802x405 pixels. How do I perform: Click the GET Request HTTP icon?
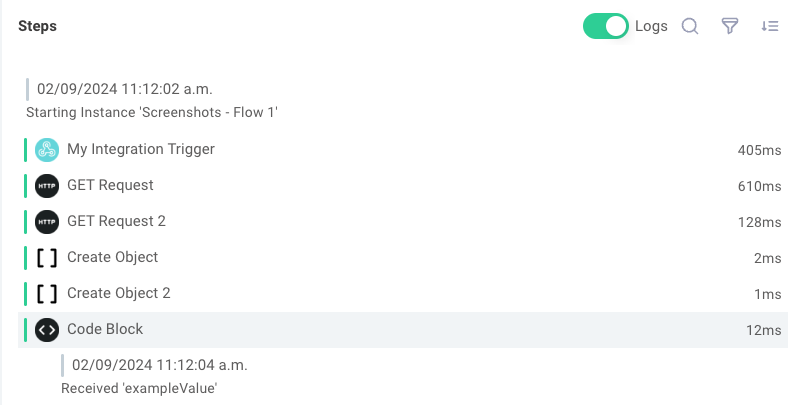pyautogui.click(x=47, y=186)
